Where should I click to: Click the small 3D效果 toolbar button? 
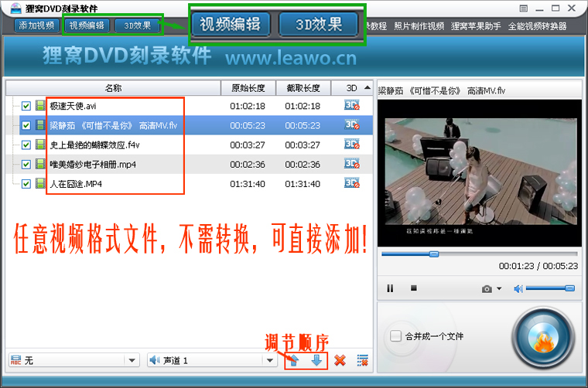point(137,26)
